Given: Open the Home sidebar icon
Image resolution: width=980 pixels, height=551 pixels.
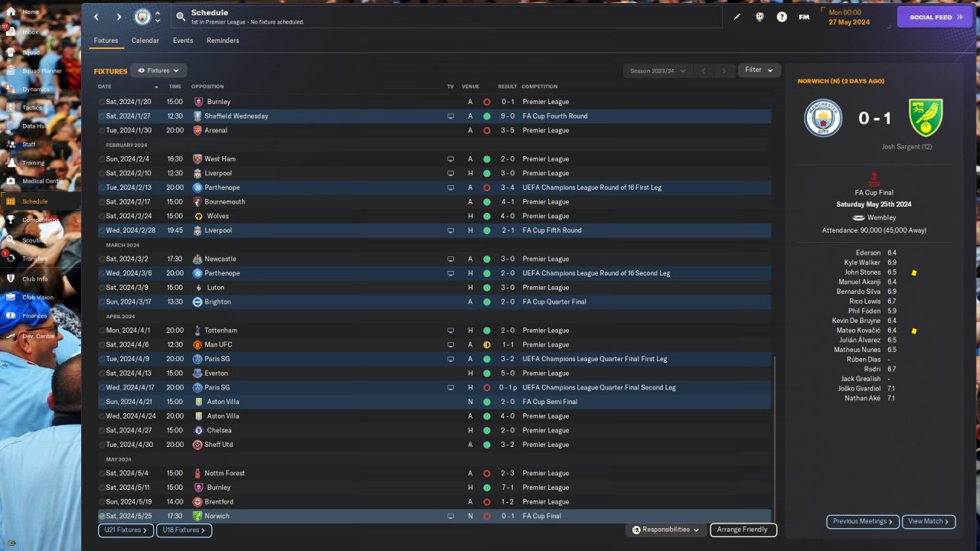Looking at the screenshot, I should pos(11,12).
